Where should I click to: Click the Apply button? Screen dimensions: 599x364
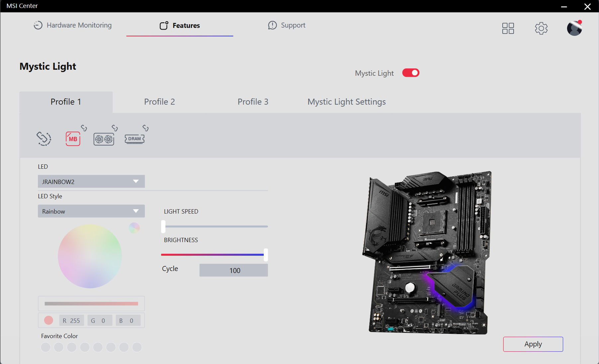[533, 344]
